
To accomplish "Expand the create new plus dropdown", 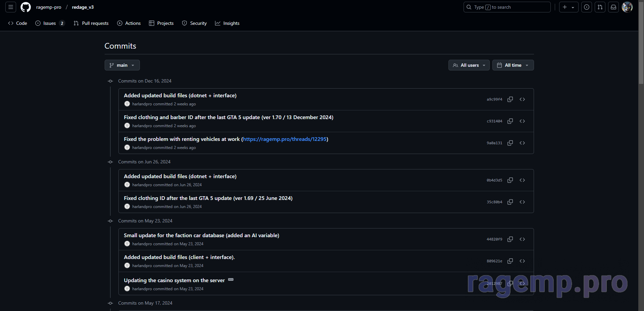I will click(569, 7).
